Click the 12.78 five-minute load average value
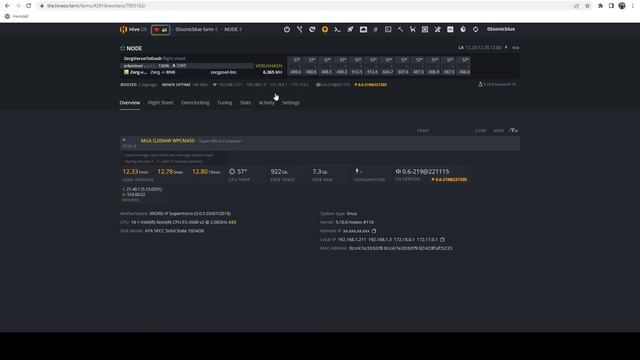640x360 pixels. click(165, 172)
